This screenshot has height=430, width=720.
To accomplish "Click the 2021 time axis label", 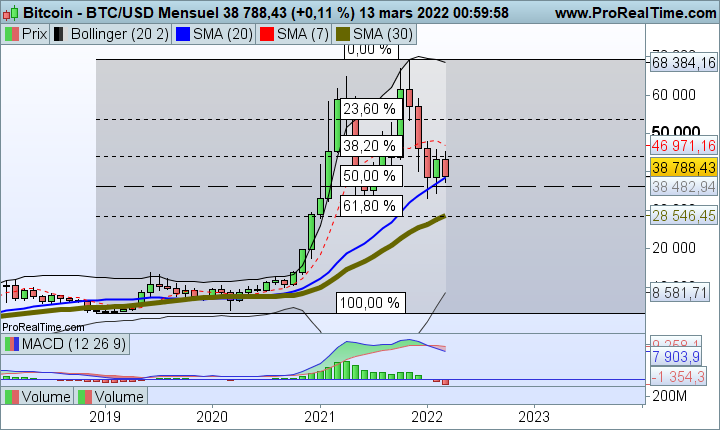I will [320, 417].
